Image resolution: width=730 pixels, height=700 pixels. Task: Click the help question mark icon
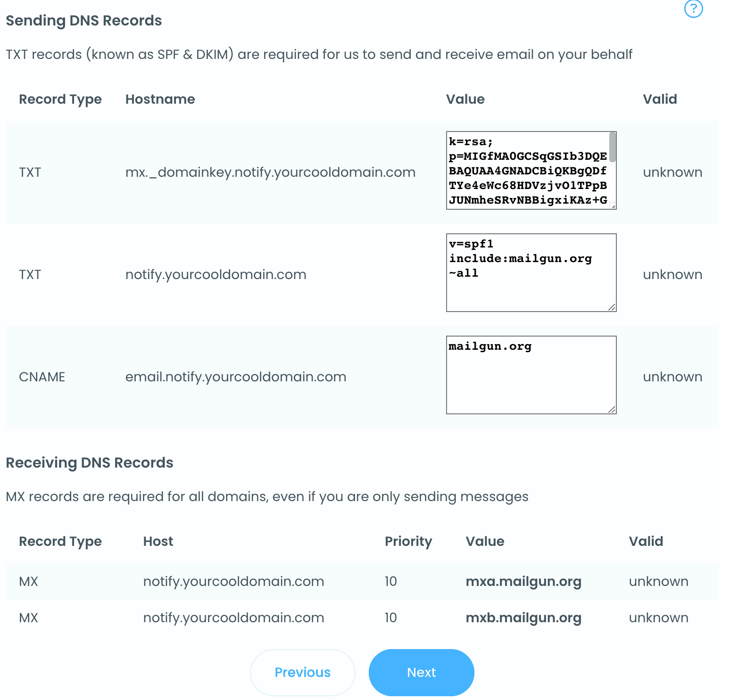[x=693, y=8]
